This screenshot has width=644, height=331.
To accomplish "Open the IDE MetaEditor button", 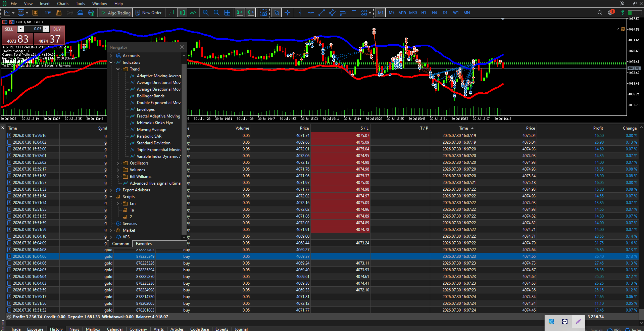I will tap(48, 13).
